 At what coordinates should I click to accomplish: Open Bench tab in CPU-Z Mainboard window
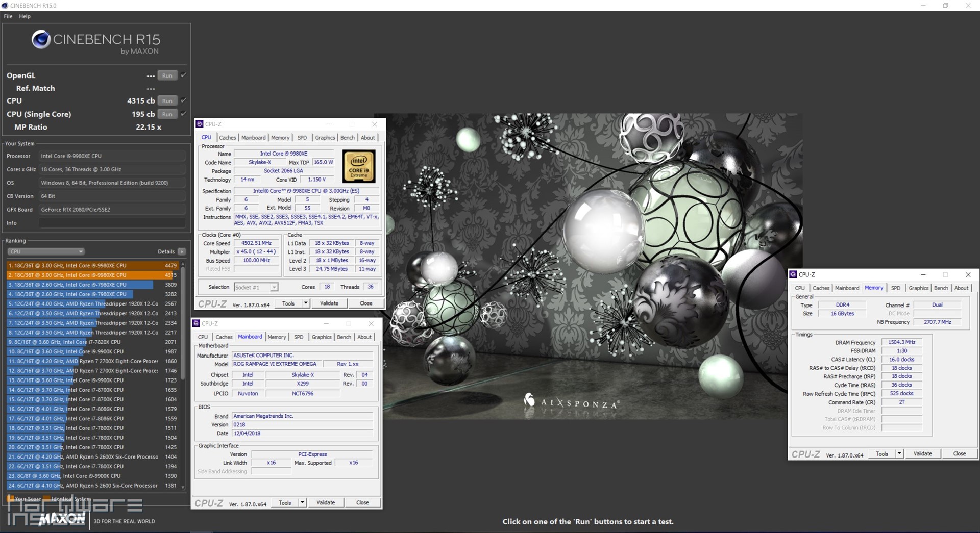point(344,337)
